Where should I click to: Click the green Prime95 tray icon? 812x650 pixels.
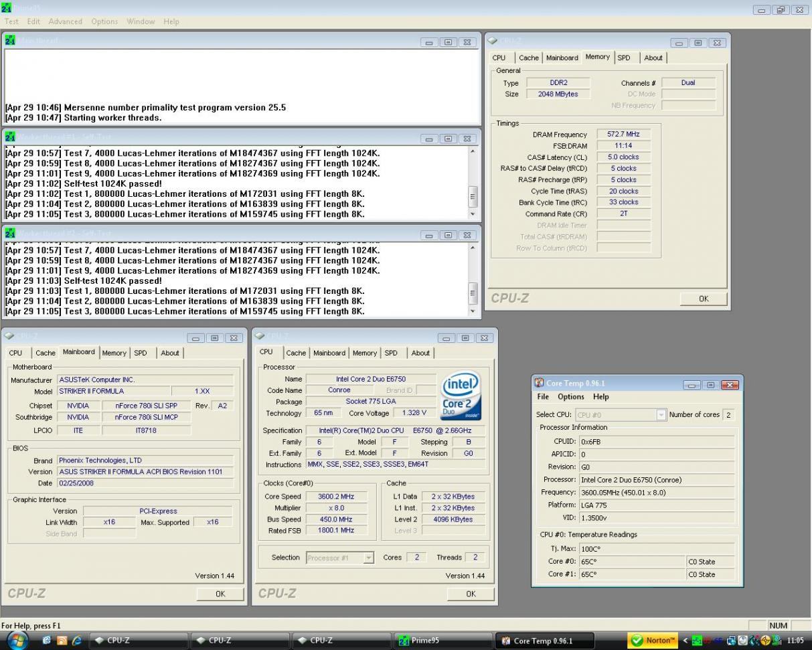pos(697,641)
